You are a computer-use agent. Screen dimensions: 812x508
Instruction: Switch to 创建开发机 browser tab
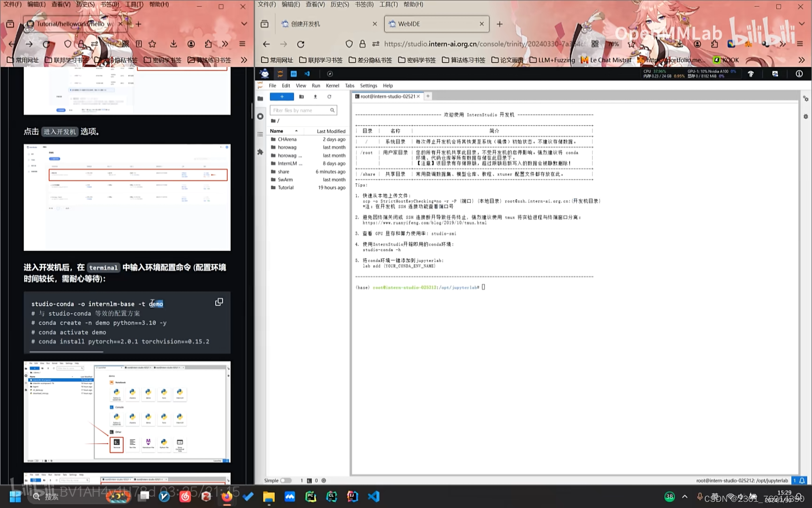pos(330,24)
